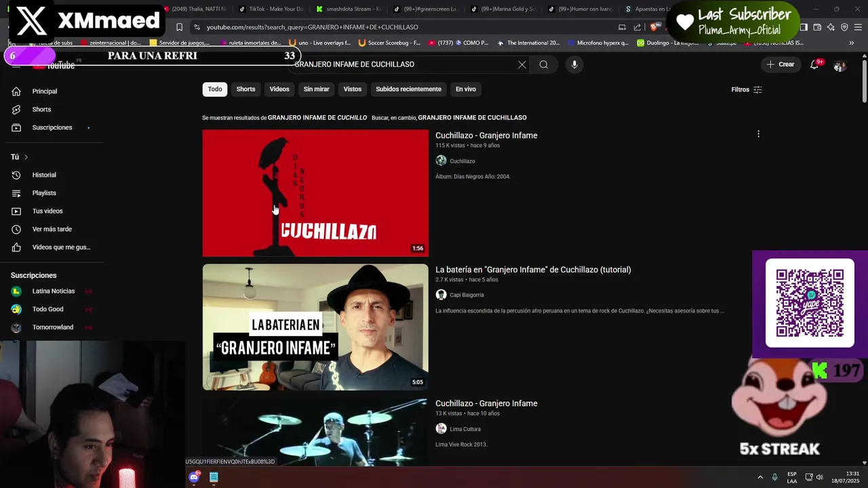Open Lima Cultura channel avatar

click(x=441, y=429)
